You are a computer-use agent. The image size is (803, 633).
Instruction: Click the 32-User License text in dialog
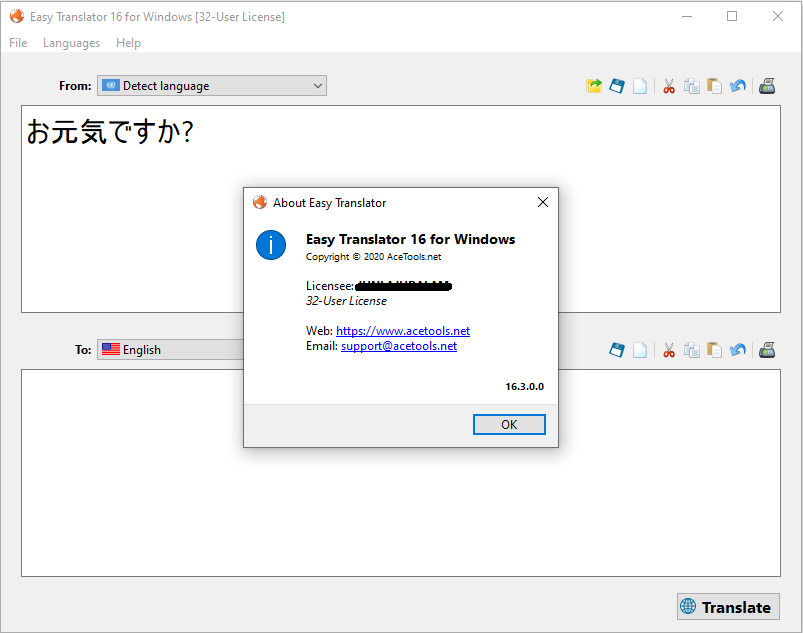[x=346, y=301]
